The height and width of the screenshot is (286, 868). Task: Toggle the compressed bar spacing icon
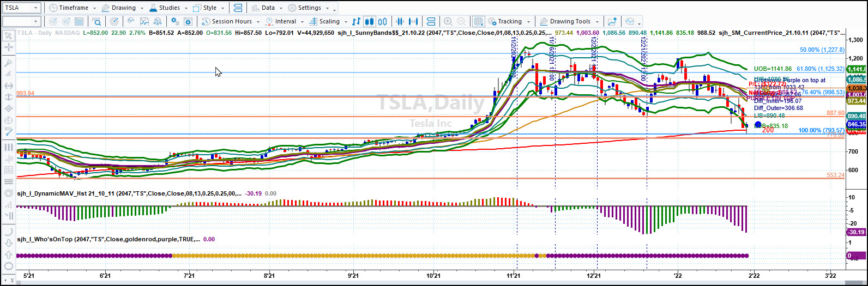pos(400,21)
